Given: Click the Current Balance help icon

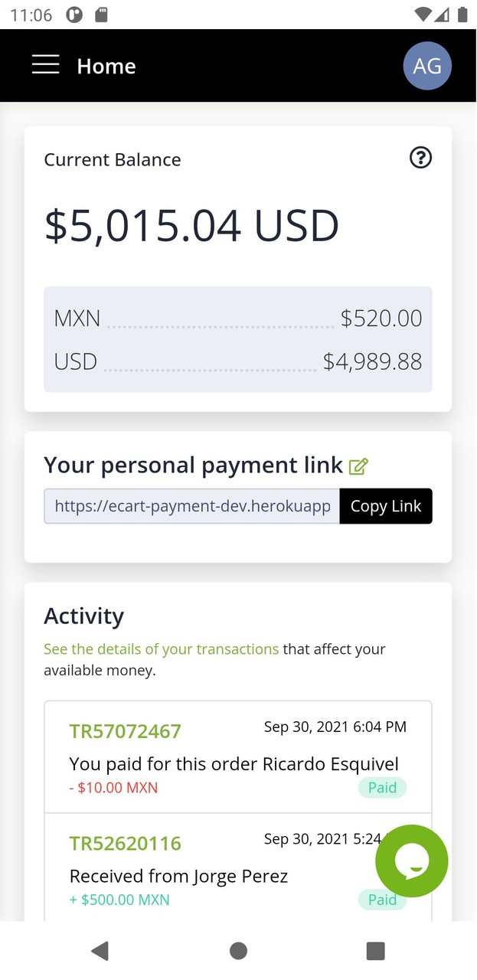Looking at the screenshot, I should pos(420,158).
